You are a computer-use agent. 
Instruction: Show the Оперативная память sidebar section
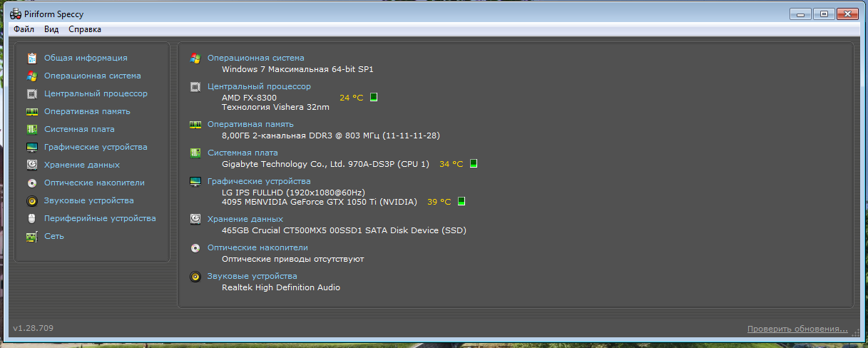pyautogui.click(x=87, y=111)
